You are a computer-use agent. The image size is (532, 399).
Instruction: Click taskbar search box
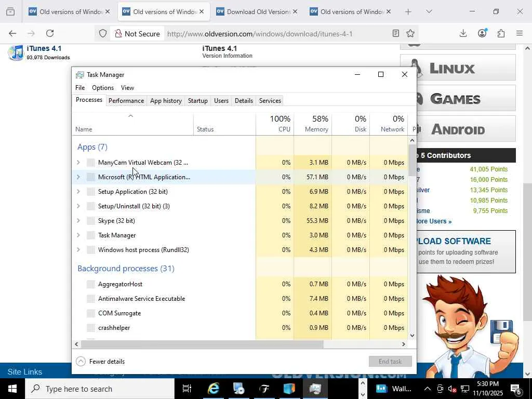[x=100, y=389]
